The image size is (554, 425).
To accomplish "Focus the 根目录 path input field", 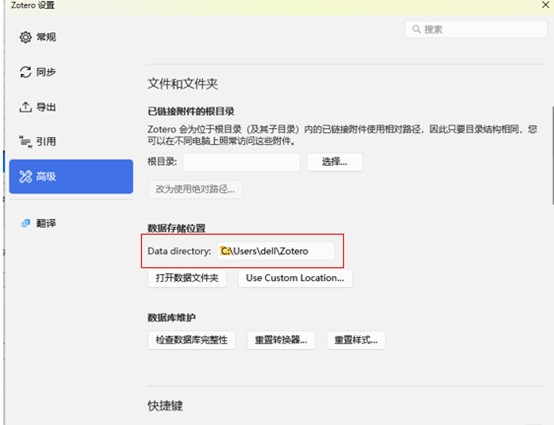I will tap(241, 162).
